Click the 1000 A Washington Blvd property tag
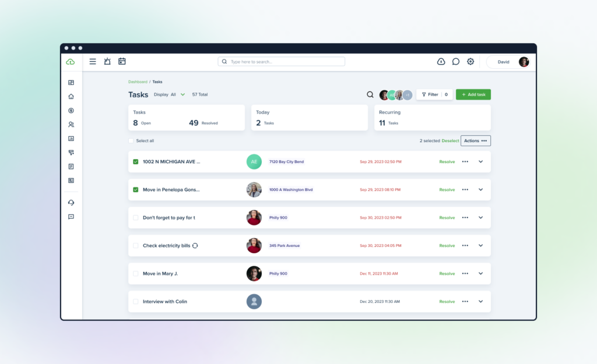Screen dimensions: 597x364 [x=291, y=189]
